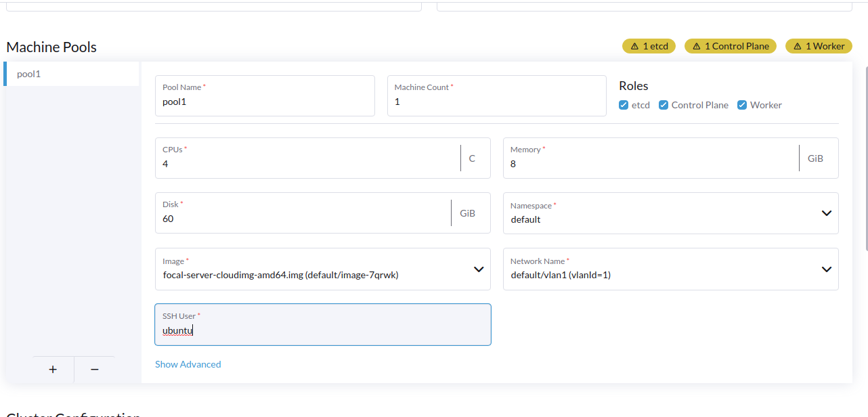Open the Image selector for focal-server-cloudimg
Image resolution: width=868 pixels, height=417 pixels.
(322, 269)
